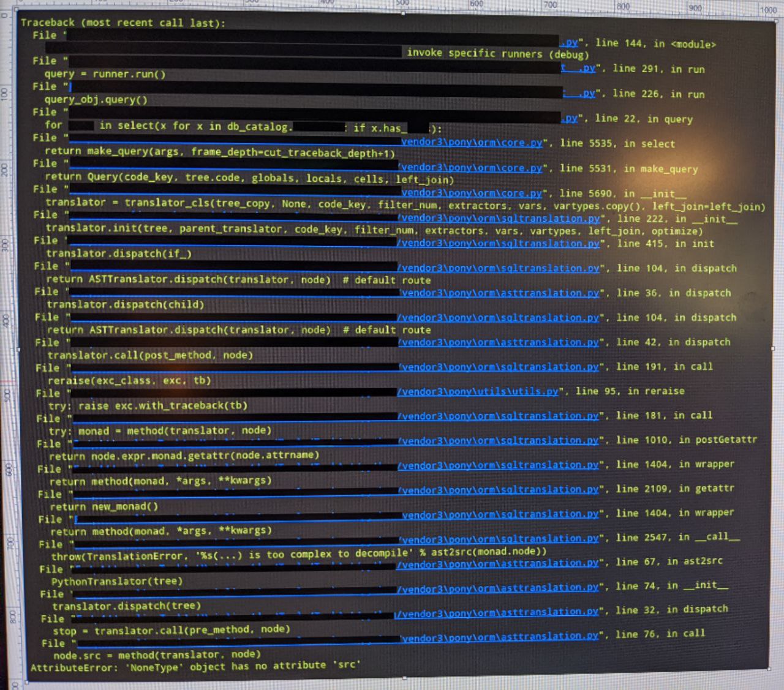Click the AttributeError 'NoneType' message line
The height and width of the screenshot is (690, 784).
195,666
